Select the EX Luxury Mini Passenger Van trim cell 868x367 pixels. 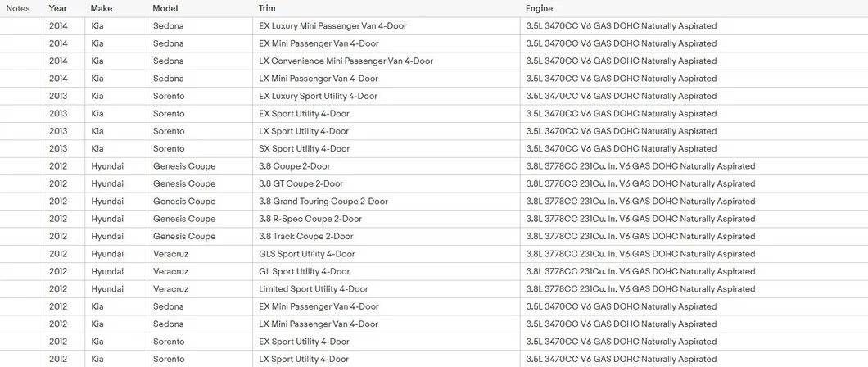point(332,26)
